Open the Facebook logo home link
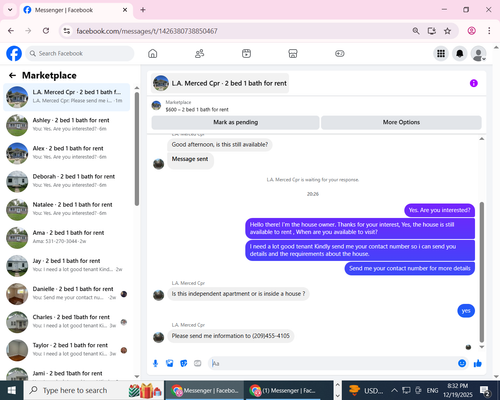 pyautogui.click(x=14, y=53)
